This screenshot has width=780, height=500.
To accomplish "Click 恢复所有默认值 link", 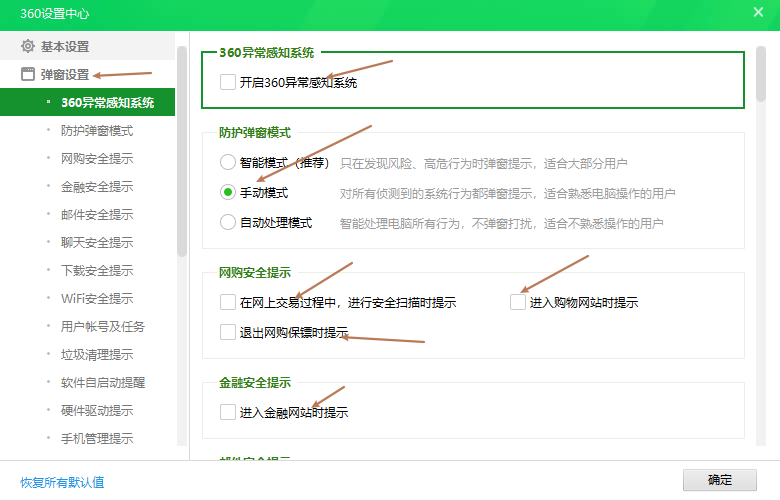I will tap(62, 482).
